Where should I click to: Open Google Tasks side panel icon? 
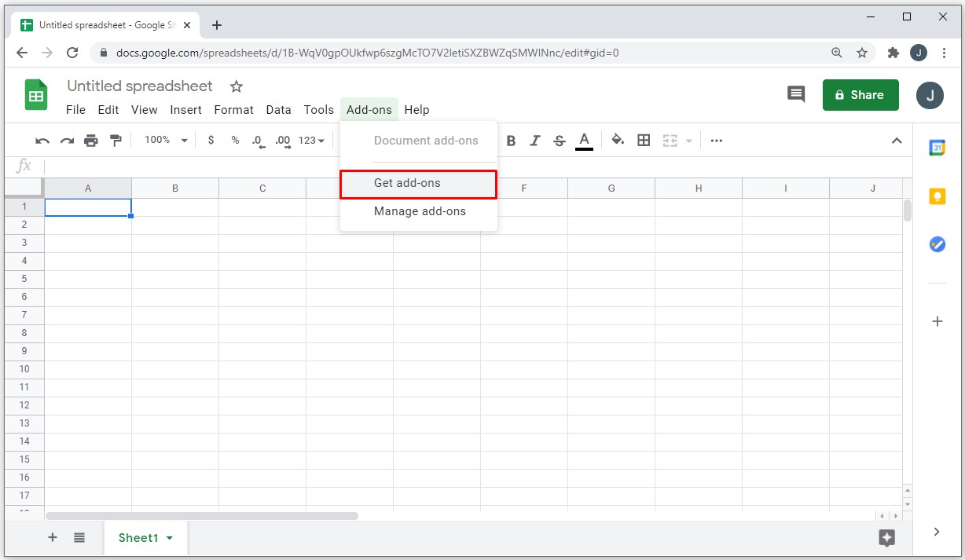937,244
